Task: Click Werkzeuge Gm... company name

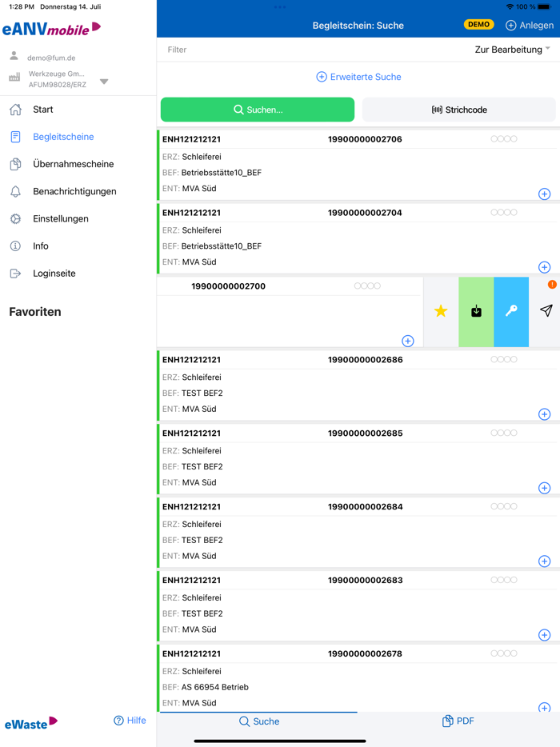Action: [x=56, y=74]
